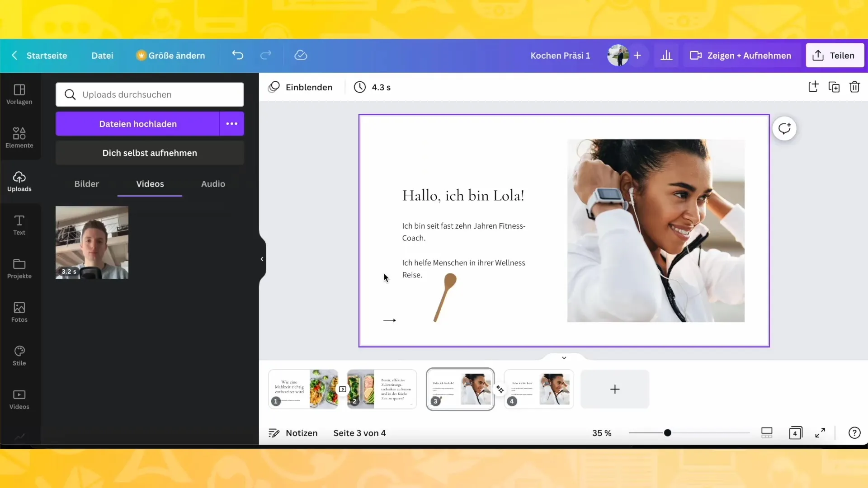Click the Größe ändern dropdown button
The width and height of the screenshot is (868, 488).
click(x=171, y=55)
